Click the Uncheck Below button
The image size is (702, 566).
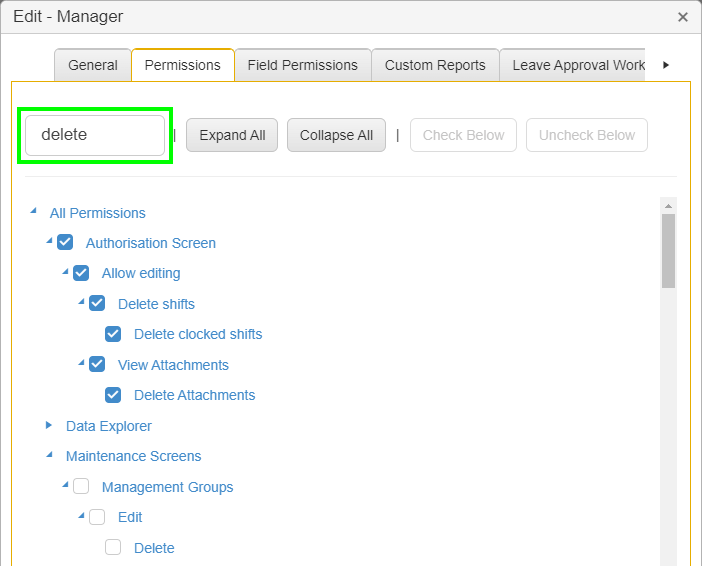pos(586,135)
